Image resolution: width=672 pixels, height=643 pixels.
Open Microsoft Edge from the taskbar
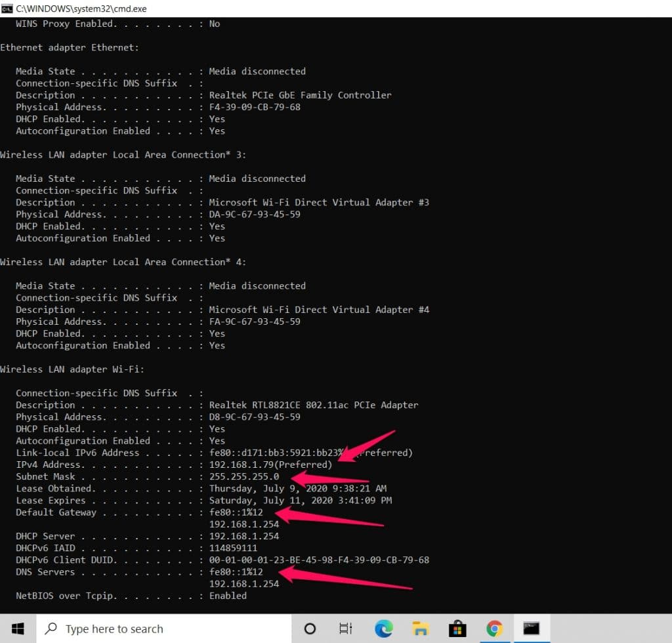tap(383, 629)
